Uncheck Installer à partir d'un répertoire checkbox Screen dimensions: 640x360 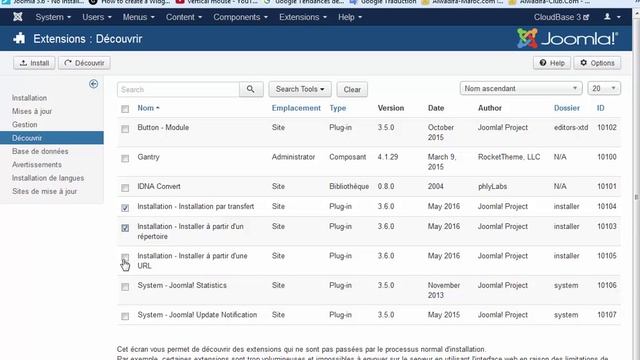[125, 228]
